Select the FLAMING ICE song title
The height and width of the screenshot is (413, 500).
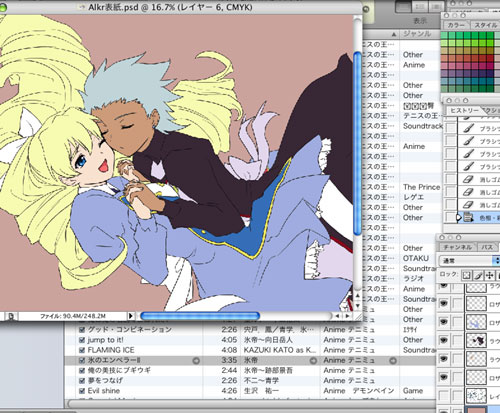click(111, 350)
